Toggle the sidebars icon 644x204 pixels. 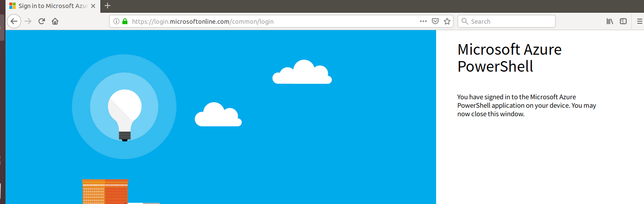tap(623, 21)
